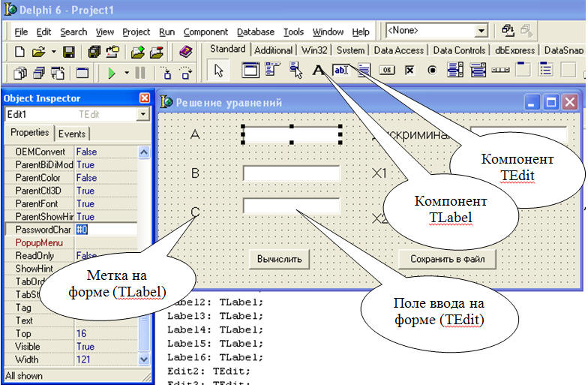Click the Object Inspector scroll up arrow
Viewport: 588px width, 385px height.
(x=144, y=152)
